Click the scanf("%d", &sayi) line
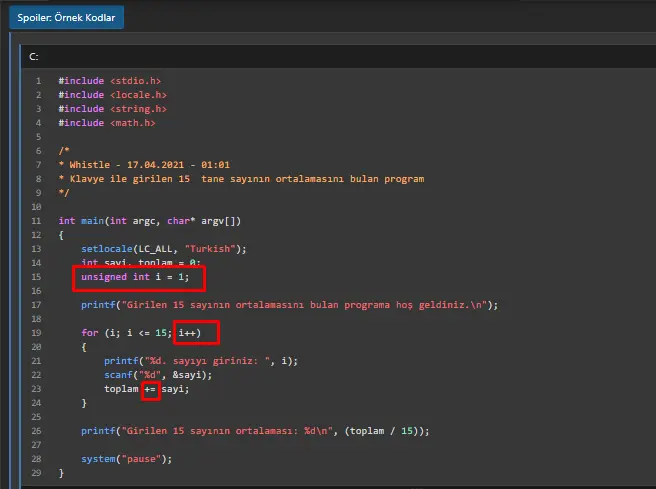This screenshot has width=656, height=489. pos(152,375)
